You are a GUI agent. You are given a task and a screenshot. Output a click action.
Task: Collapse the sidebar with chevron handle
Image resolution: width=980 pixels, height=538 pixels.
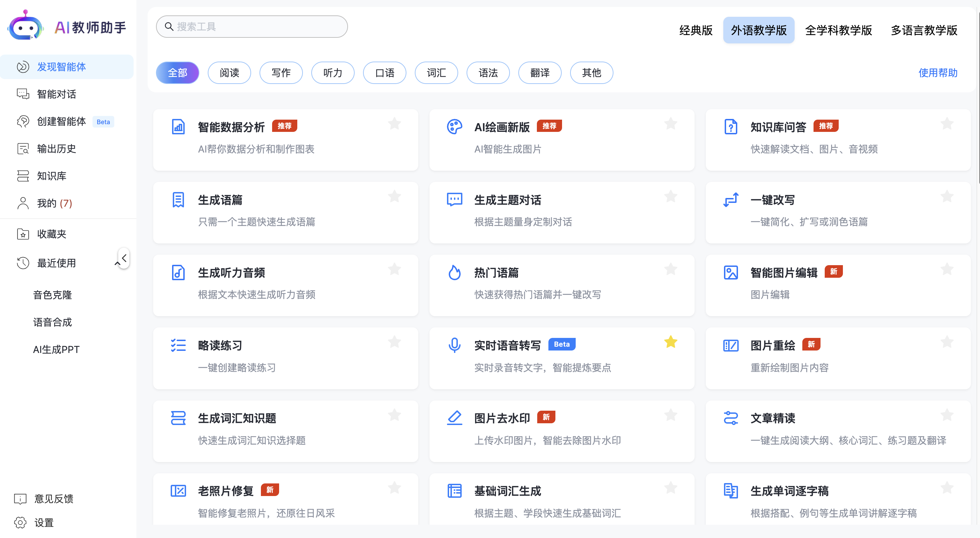coord(124,258)
